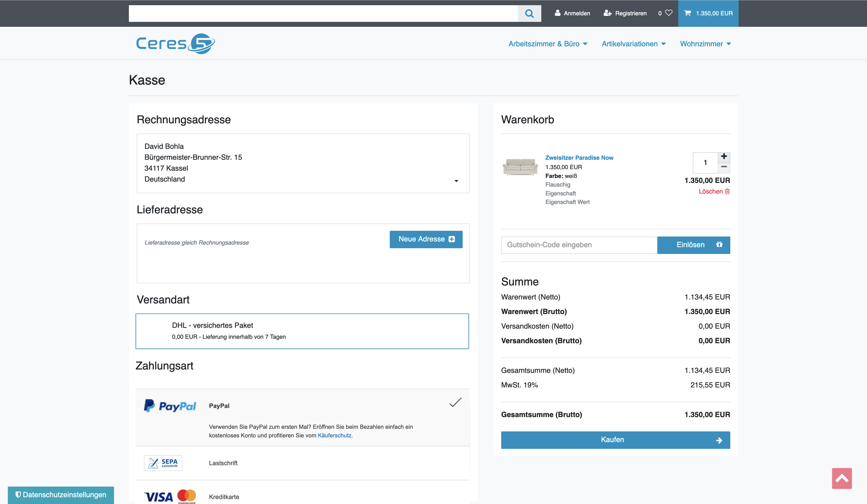Click the Ceres logo
Viewport: 867px width, 504px height.
175,44
